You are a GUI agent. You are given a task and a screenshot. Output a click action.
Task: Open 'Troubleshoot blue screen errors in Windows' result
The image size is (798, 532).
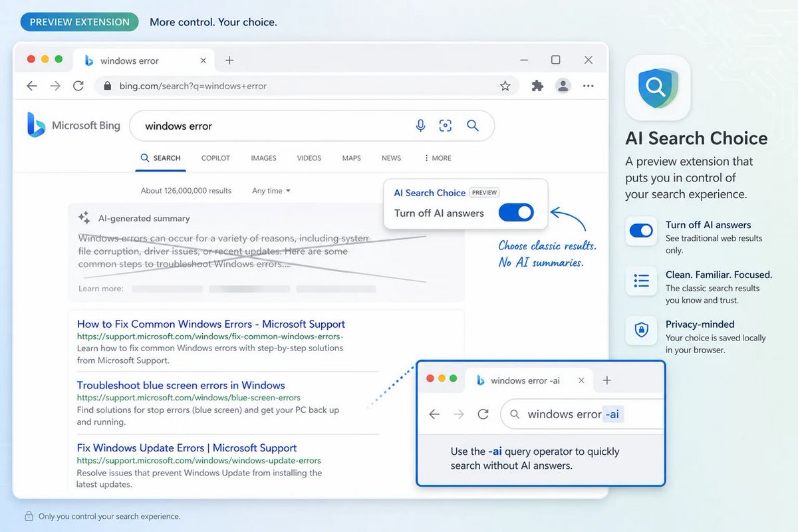pos(181,385)
